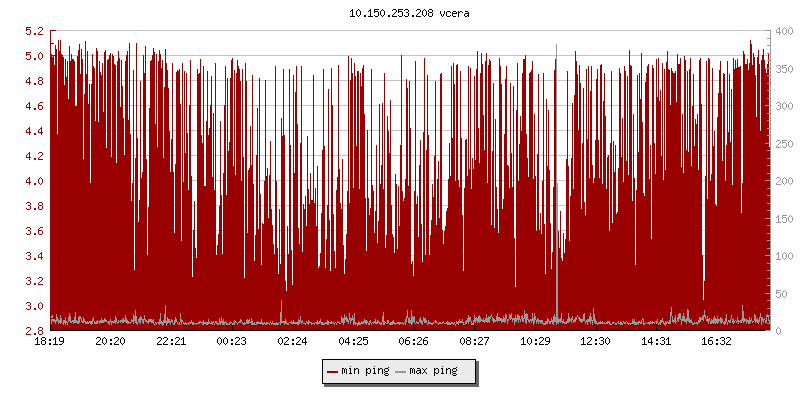Click the 2.8 left axis value

click(34, 331)
